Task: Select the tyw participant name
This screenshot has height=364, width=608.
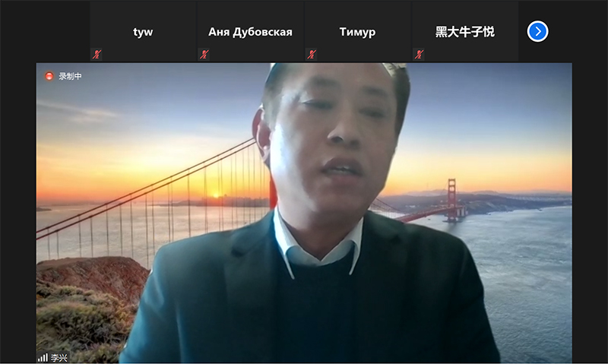Action: [144, 32]
